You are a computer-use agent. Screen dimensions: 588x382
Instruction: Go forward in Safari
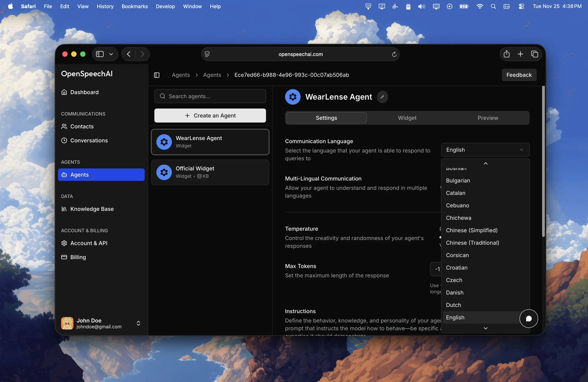click(142, 54)
